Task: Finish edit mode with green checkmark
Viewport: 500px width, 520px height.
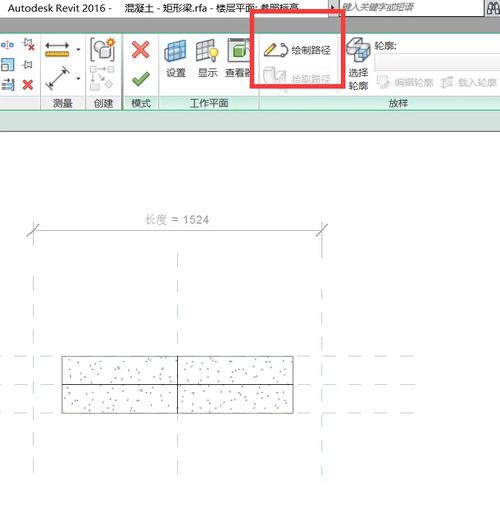Action: click(x=140, y=80)
